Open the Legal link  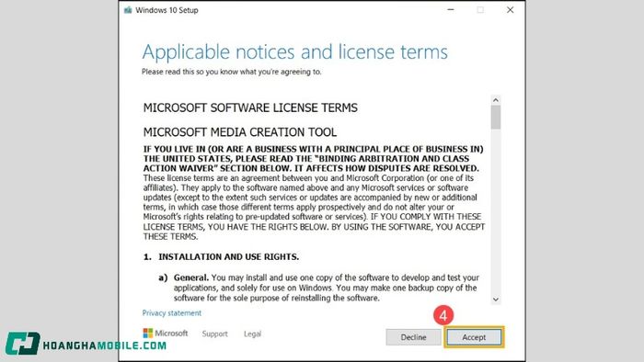[252, 334]
